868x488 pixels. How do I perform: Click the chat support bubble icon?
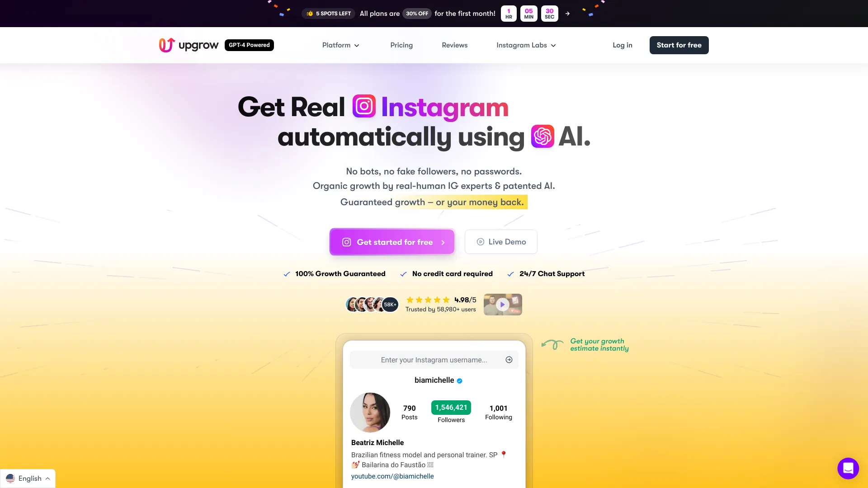click(x=848, y=468)
